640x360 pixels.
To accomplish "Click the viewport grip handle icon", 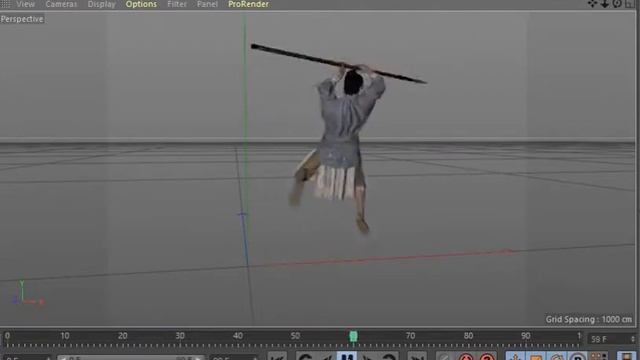I will click(x=6, y=4).
